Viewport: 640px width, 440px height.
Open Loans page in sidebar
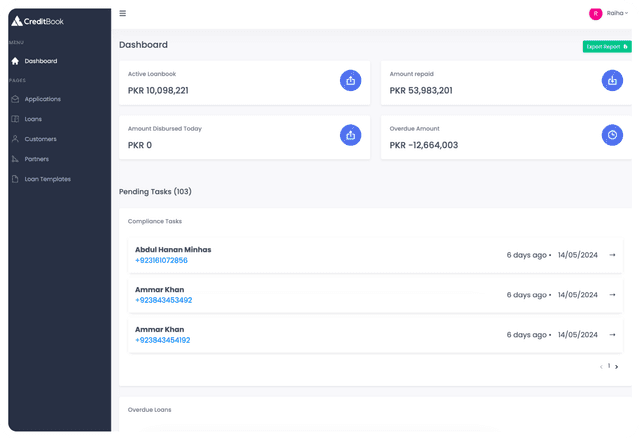[33, 119]
